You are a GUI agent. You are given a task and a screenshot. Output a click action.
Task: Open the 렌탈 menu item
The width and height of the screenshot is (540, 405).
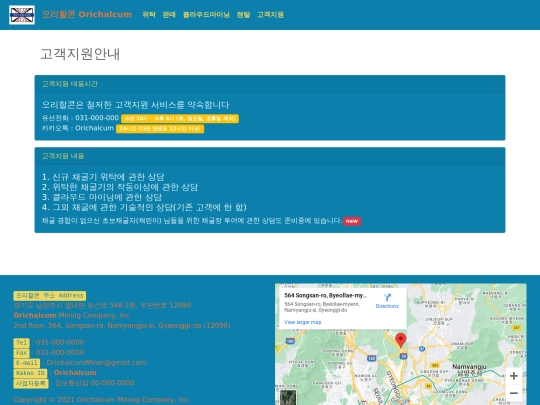click(x=243, y=14)
